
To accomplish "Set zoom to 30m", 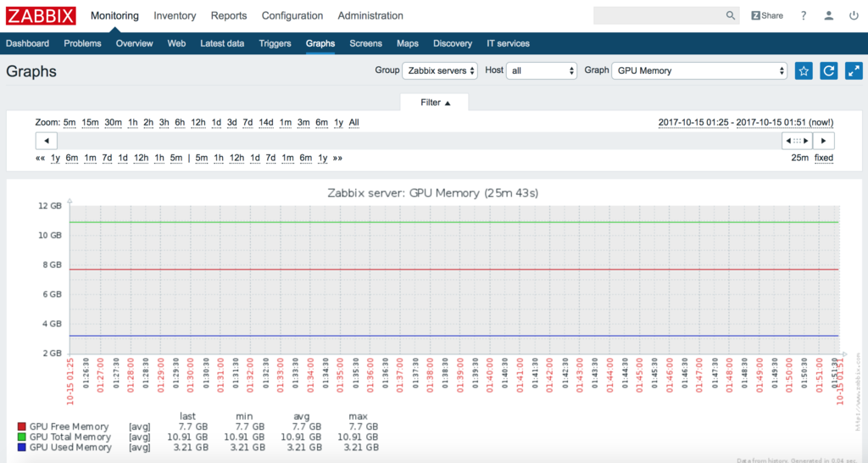I will pos(113,122).
